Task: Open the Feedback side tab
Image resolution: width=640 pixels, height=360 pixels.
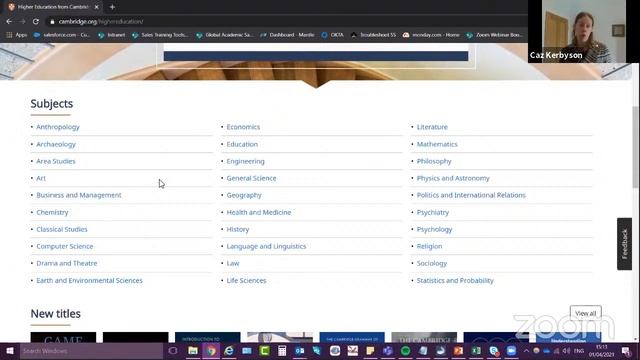Action: point(624,244)
